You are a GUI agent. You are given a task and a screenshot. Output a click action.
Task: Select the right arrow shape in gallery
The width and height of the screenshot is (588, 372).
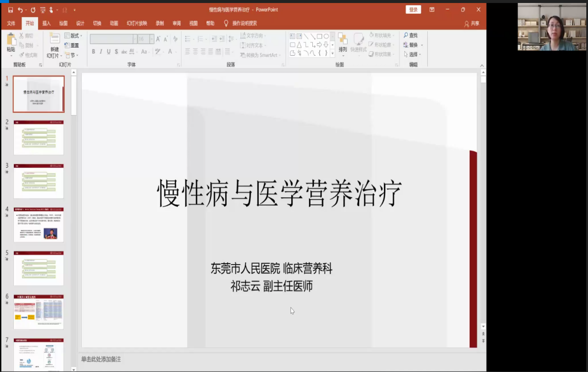click(x=319, y=44)
